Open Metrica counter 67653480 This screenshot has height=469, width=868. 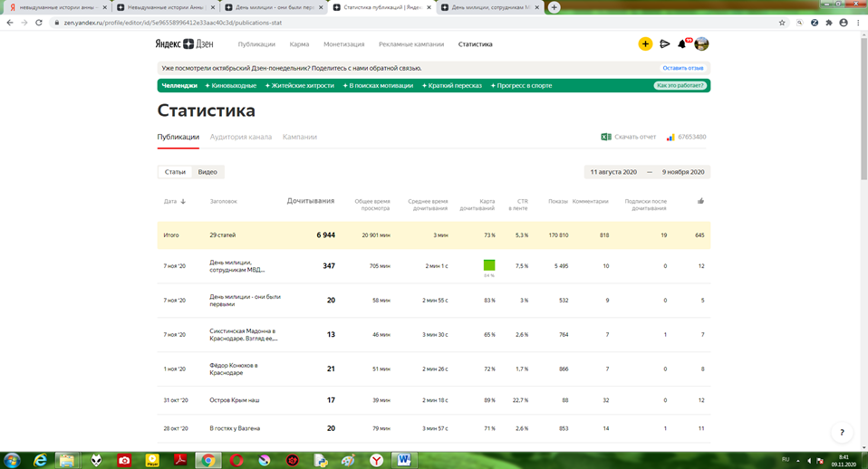coord(687,137)
